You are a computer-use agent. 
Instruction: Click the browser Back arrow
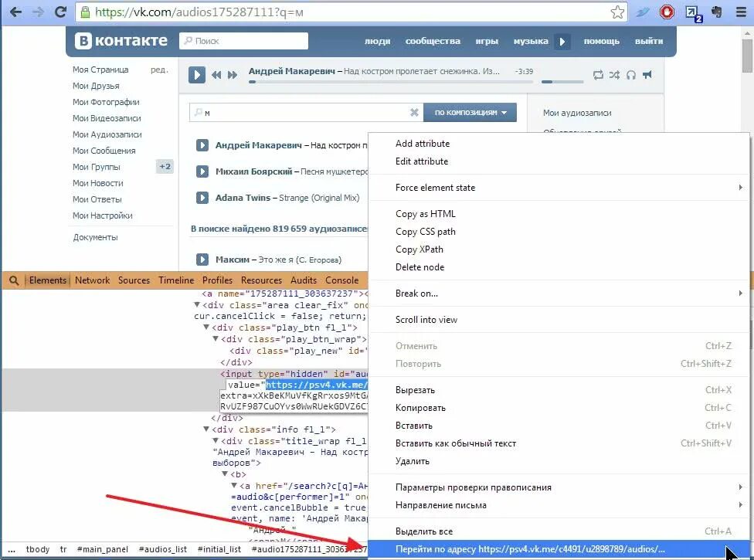[15, 12]
